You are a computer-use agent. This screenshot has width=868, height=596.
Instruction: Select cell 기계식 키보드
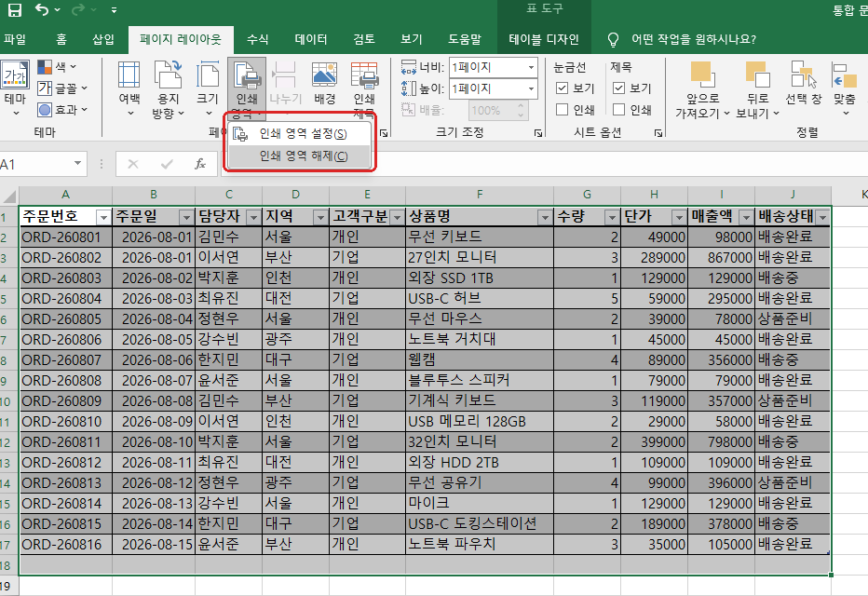click(480, 401)
